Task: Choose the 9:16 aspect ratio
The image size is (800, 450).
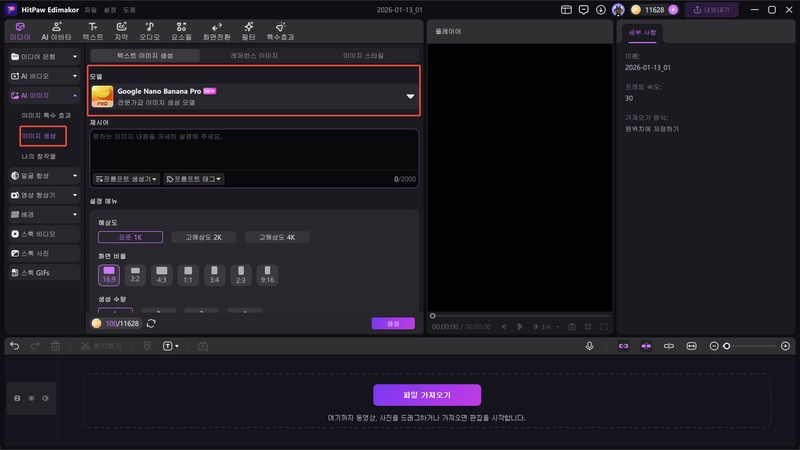Action: (267, 274)
